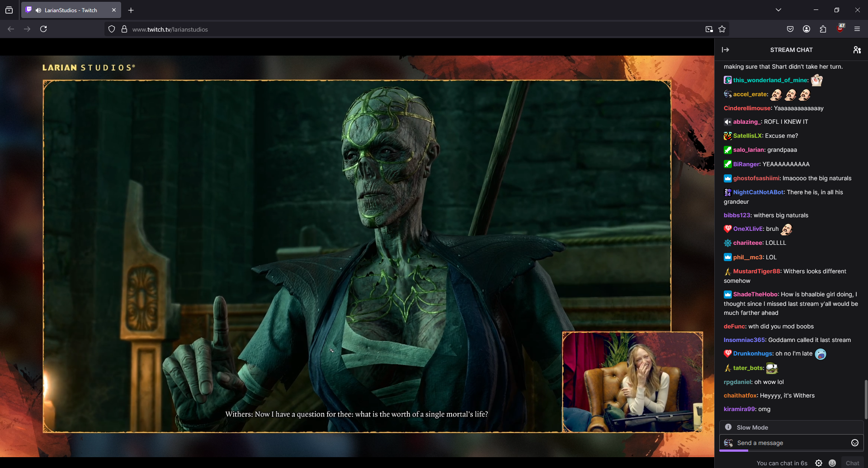Open a new browser tab
Viewport: 868px width, 468px height.
(x=131, y=10)
